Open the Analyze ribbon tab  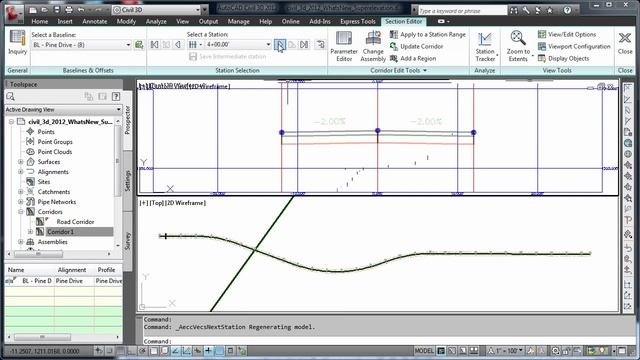[x=156, y=21]
